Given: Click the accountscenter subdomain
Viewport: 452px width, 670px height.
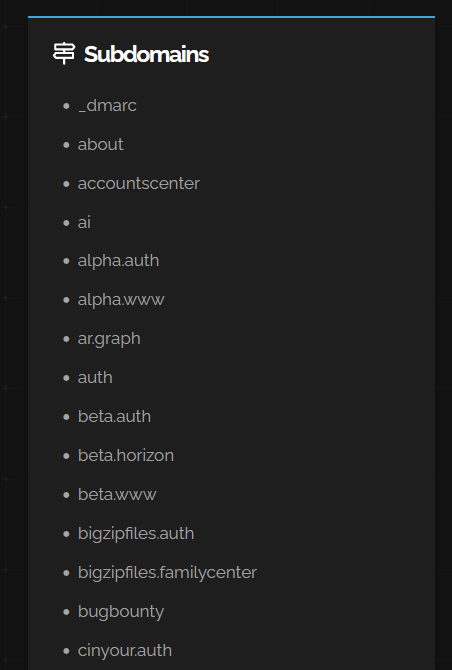Looking at the screenshot, I should click(138, 183).
